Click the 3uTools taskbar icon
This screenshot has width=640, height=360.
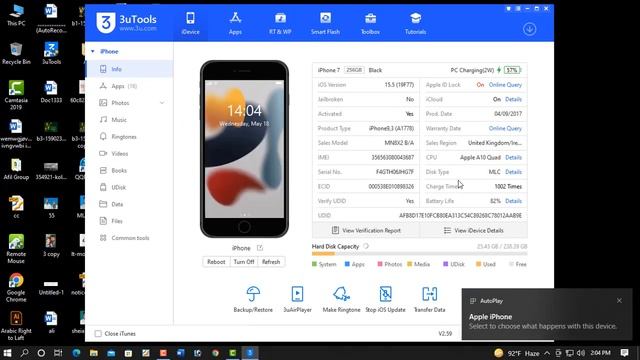250,353
